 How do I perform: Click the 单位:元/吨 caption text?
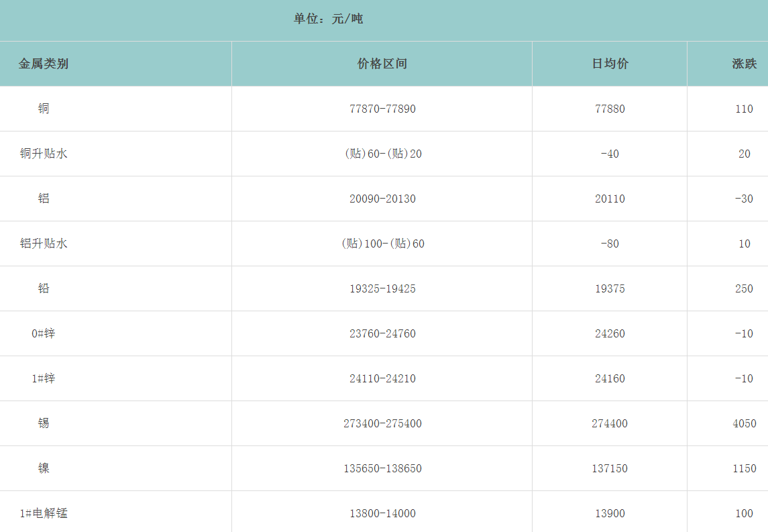pos(328,19)
